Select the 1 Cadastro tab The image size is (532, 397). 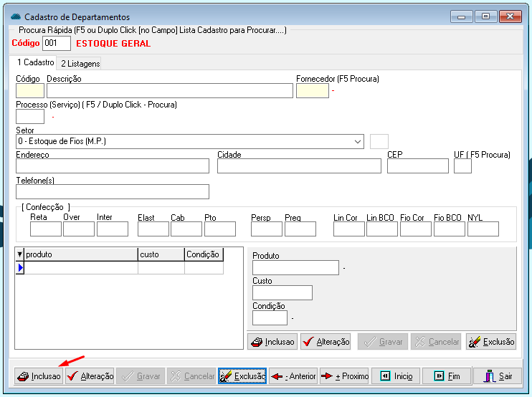pos(35,63)
